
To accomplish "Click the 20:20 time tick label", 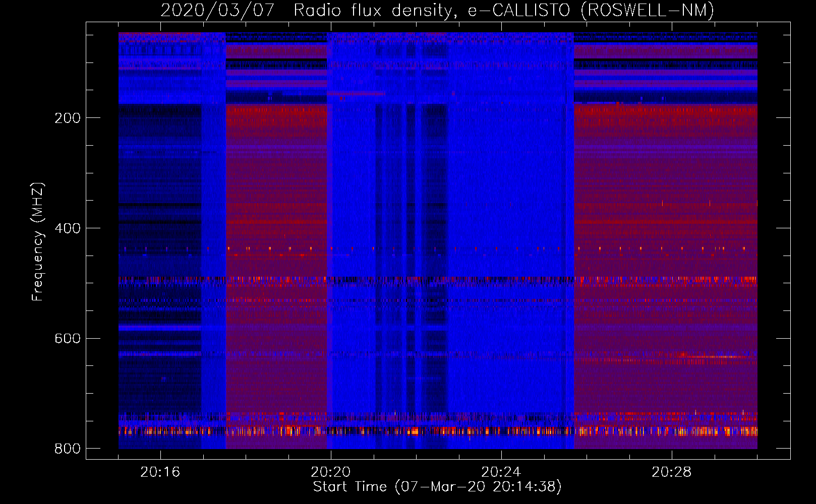I will tap(331, 472).
